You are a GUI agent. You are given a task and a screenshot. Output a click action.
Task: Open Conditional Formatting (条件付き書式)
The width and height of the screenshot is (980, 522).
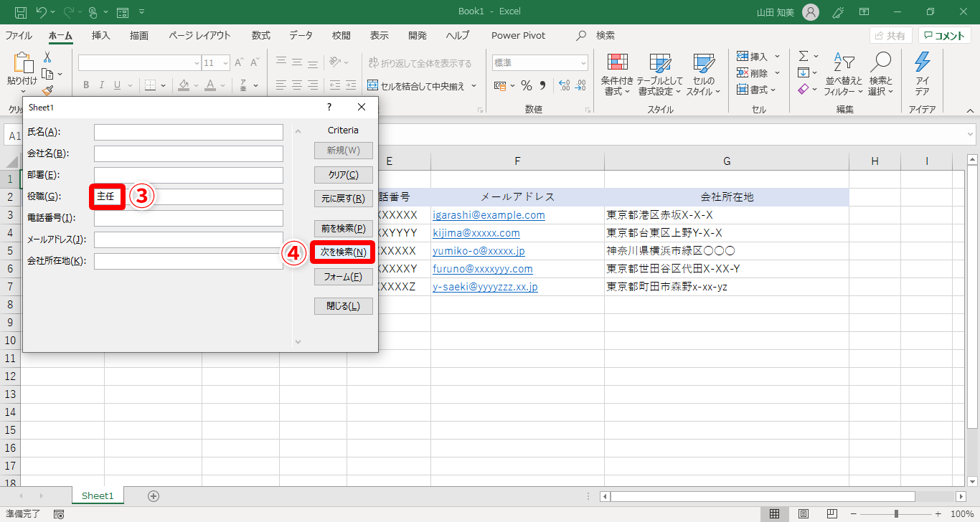pyautogui.click(x=617, y=75)
